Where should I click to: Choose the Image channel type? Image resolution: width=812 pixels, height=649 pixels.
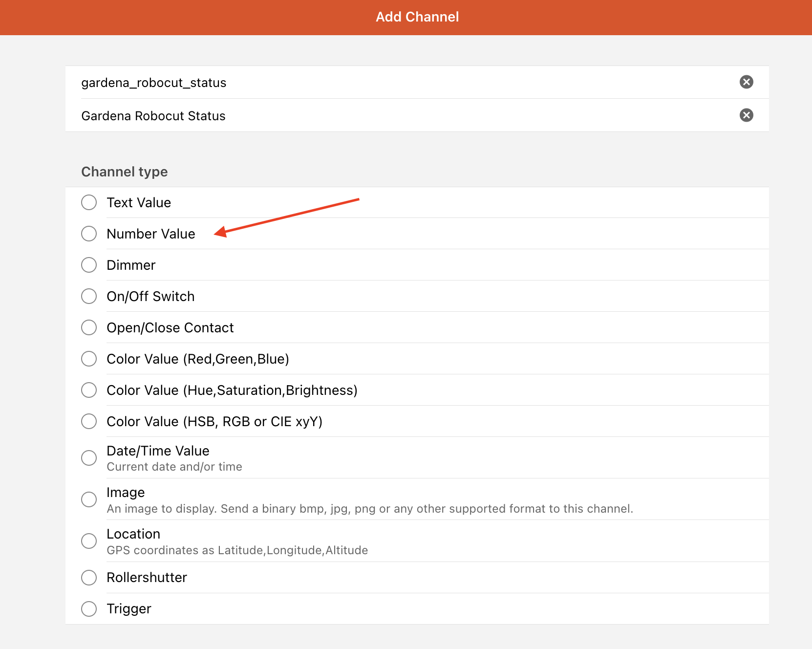tap(89, 499)
